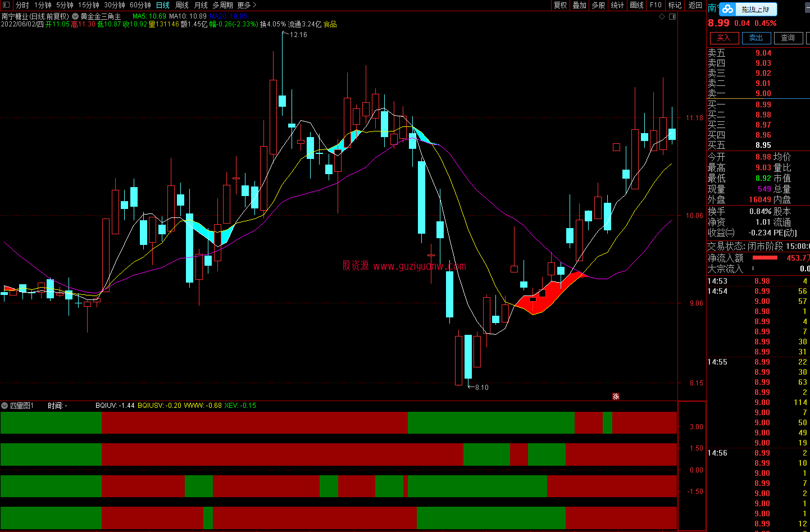The image size is (810, 532).
Task: Click the MA10: 10.89 label
Action: coord(188,16)
